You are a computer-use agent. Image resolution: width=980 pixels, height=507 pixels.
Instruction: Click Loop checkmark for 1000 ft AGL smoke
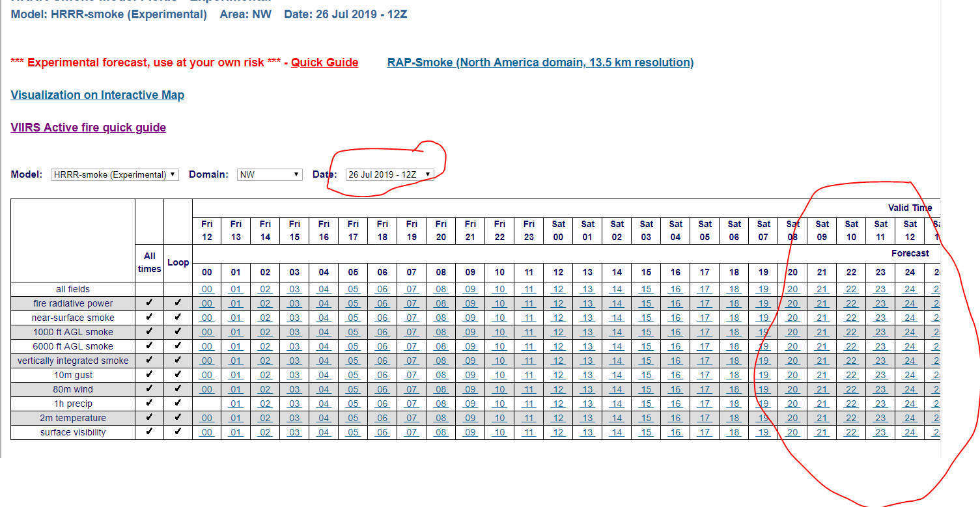pyautogui.click(x=178, y=332)
